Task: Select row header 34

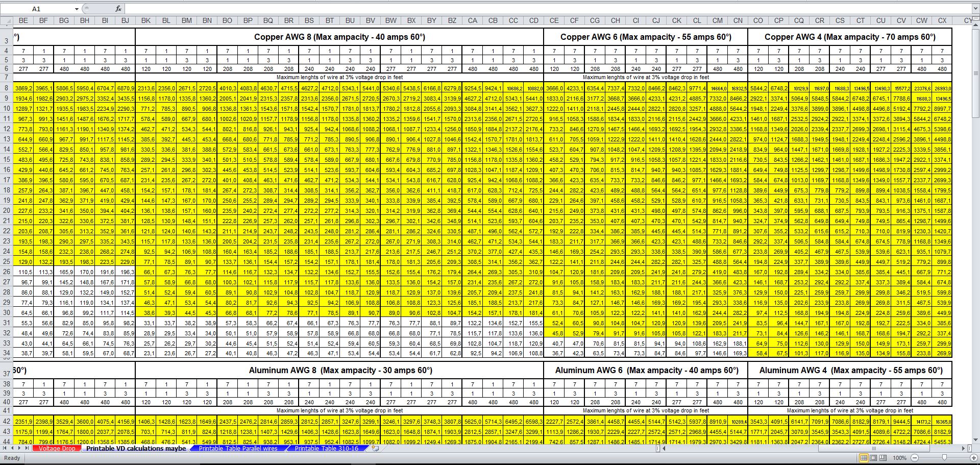Action: tap(6, 353)
